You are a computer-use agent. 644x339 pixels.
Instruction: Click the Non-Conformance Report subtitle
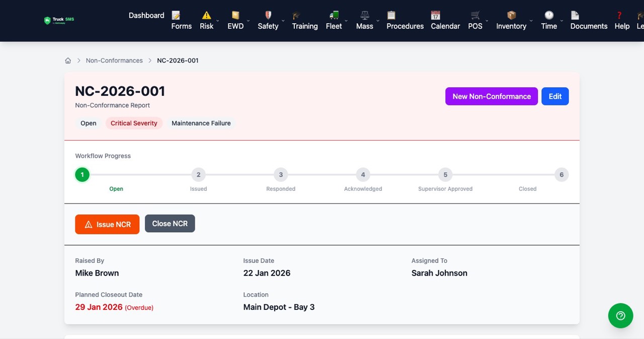(113, 105)
